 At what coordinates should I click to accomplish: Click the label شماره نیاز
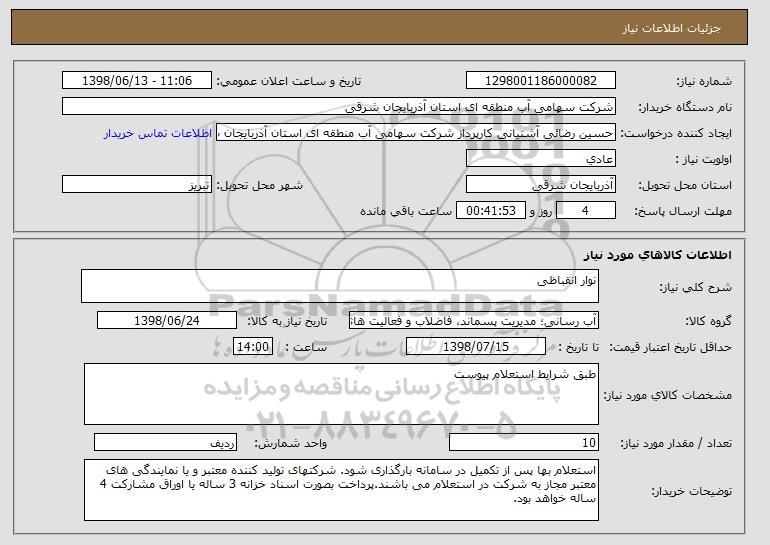(704, 81)
